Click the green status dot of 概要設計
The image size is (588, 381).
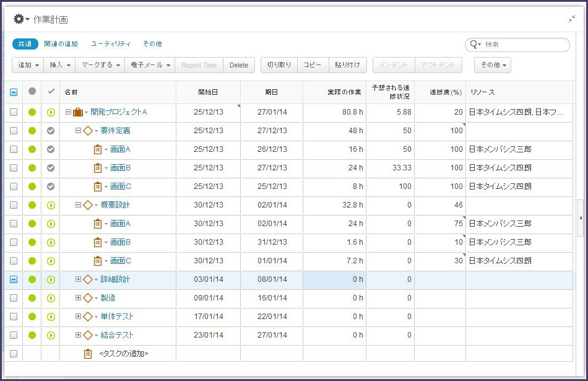point(32,205)
